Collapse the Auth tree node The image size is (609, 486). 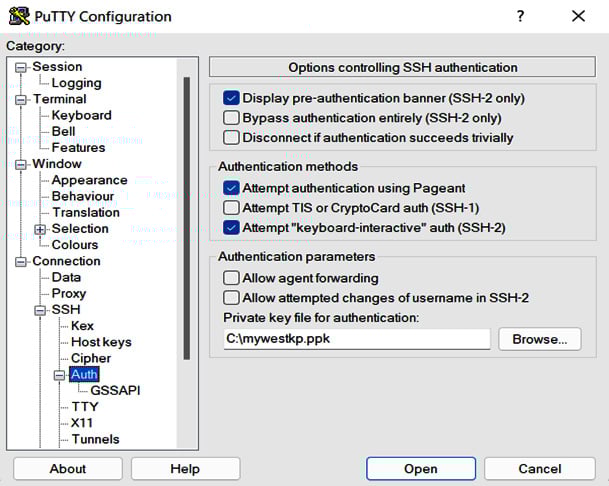(x=59, y=375)
